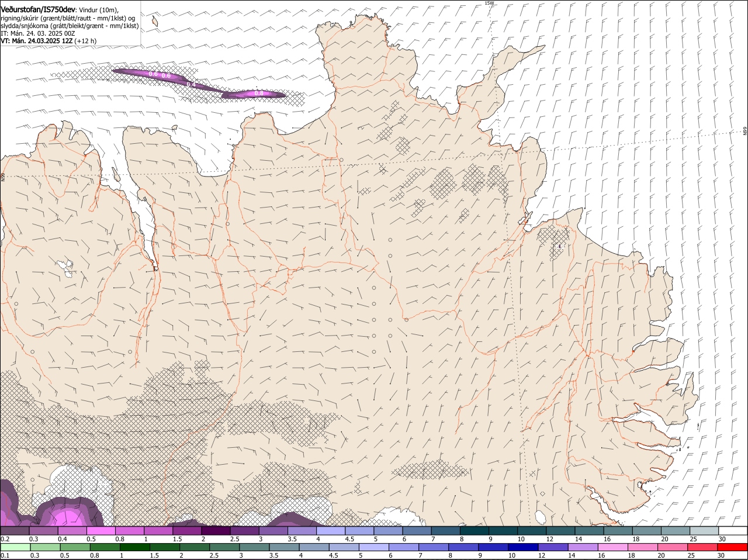
Task: Click the '0.1' label under rain scale
Action: 5,555
